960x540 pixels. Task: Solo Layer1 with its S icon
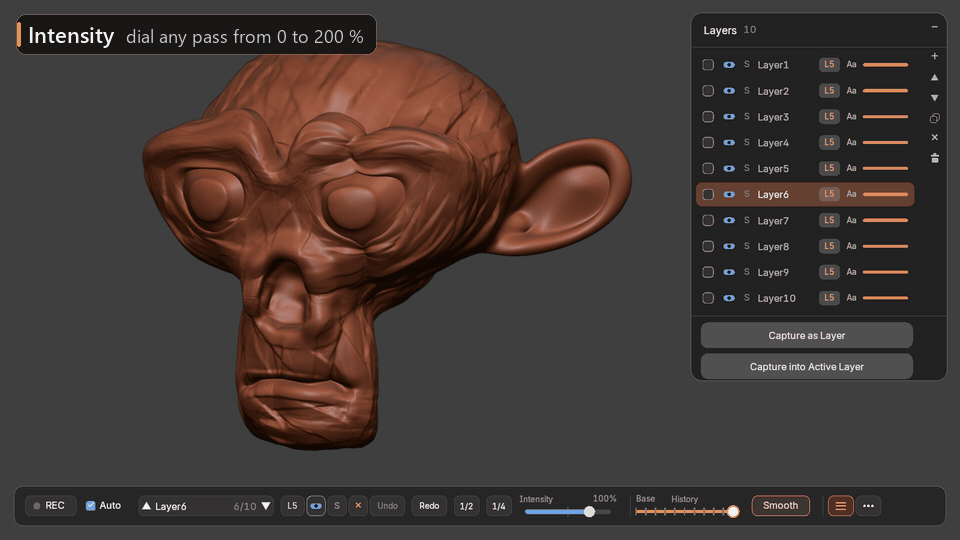coord(746,64)
